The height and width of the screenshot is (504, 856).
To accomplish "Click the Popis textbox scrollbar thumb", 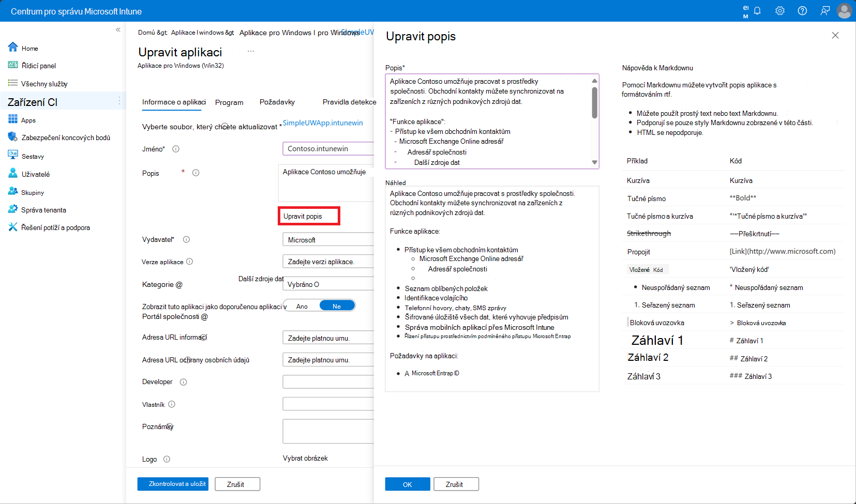I will click(x=595, y=102).
